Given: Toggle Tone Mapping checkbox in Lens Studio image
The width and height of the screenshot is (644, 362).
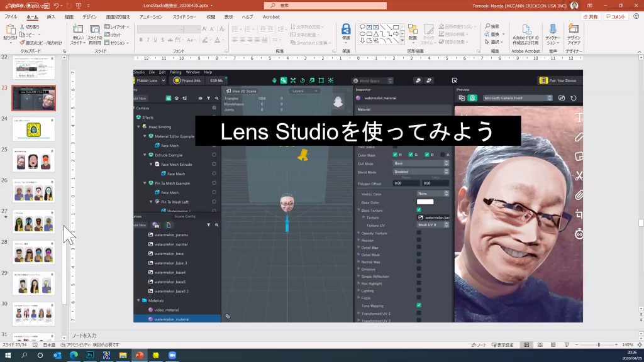Looking at the screenshot, I should (419, 305).
